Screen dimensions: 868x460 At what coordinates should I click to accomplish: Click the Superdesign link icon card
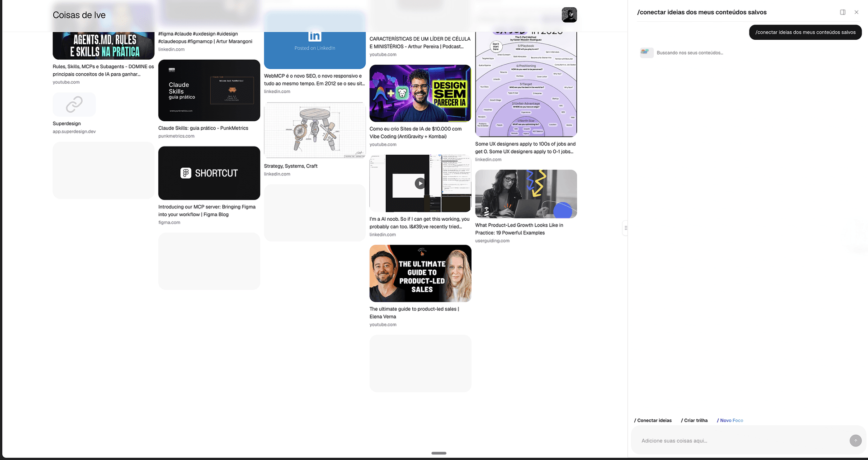tap(74, 104)
